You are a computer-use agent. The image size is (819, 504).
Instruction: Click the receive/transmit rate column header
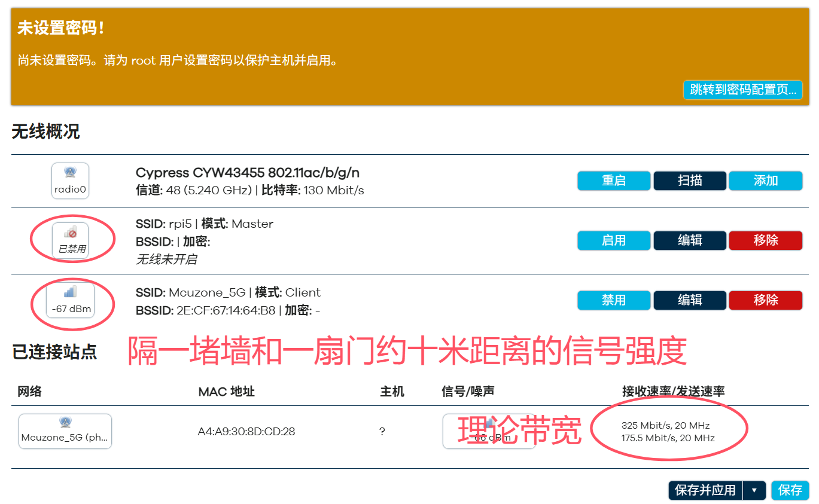tap(673, 392)
